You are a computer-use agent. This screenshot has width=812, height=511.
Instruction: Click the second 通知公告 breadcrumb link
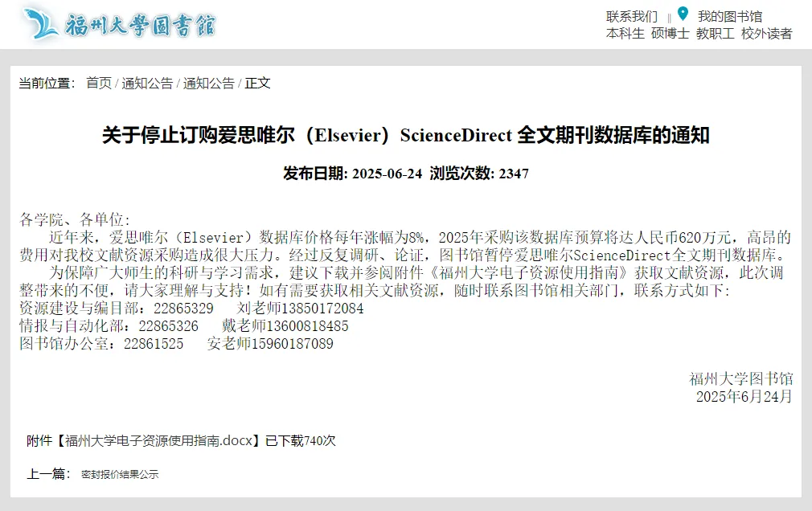pyautogui.click(x=209, y=83)
